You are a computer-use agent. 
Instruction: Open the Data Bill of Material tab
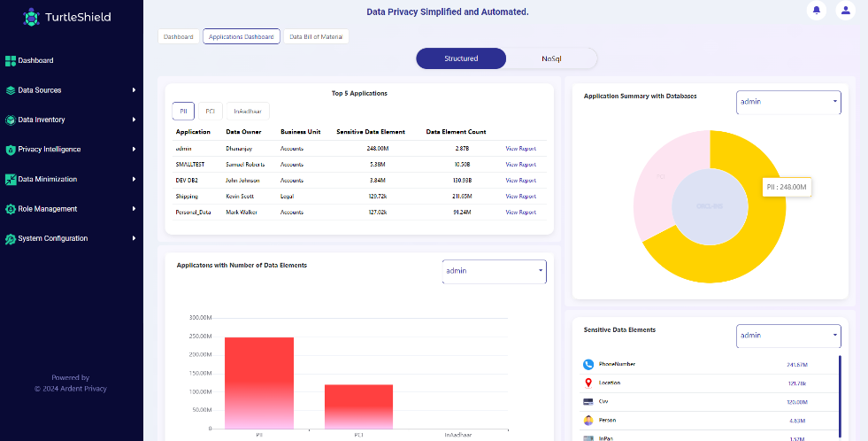pyautogui.click(x=316, y=36)
